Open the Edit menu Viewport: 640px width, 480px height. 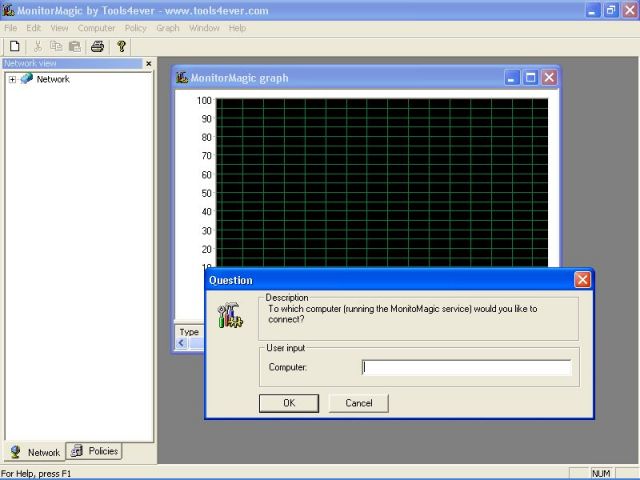click(x=33, y=28)
